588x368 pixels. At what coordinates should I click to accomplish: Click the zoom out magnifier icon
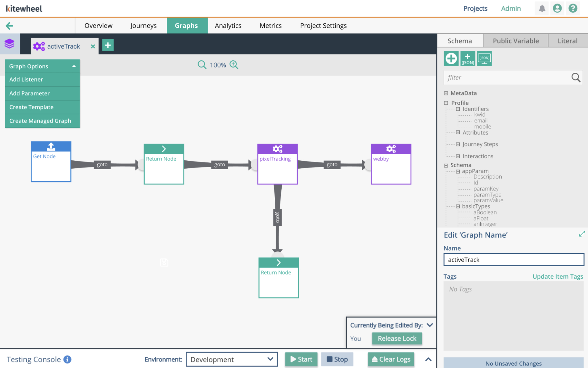[202, 65]
